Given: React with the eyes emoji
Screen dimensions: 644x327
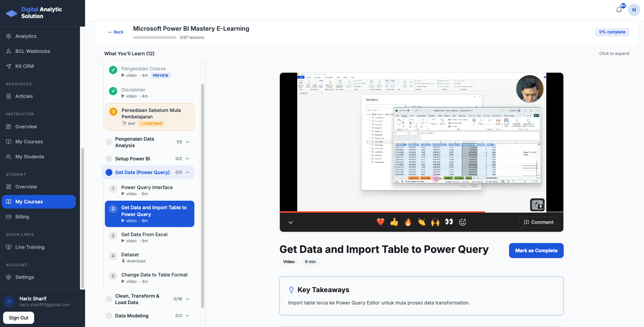Looking at the screenshot, I should [x=449, y=222].
